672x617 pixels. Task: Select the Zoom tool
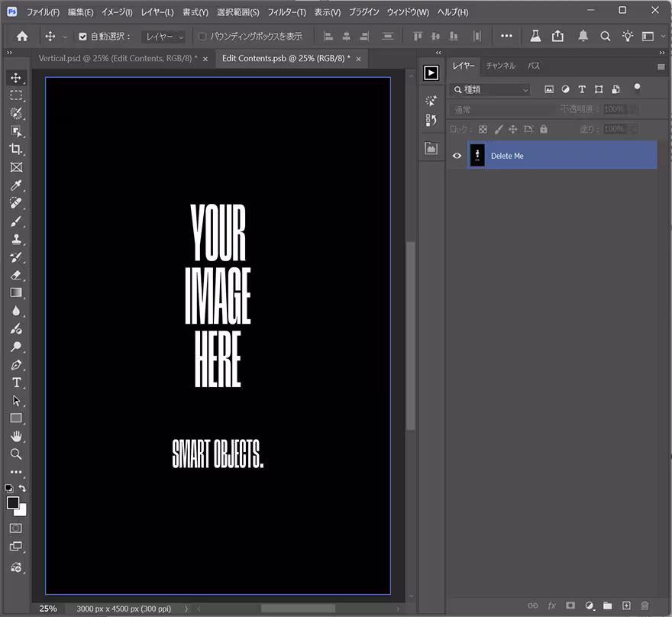16,454
